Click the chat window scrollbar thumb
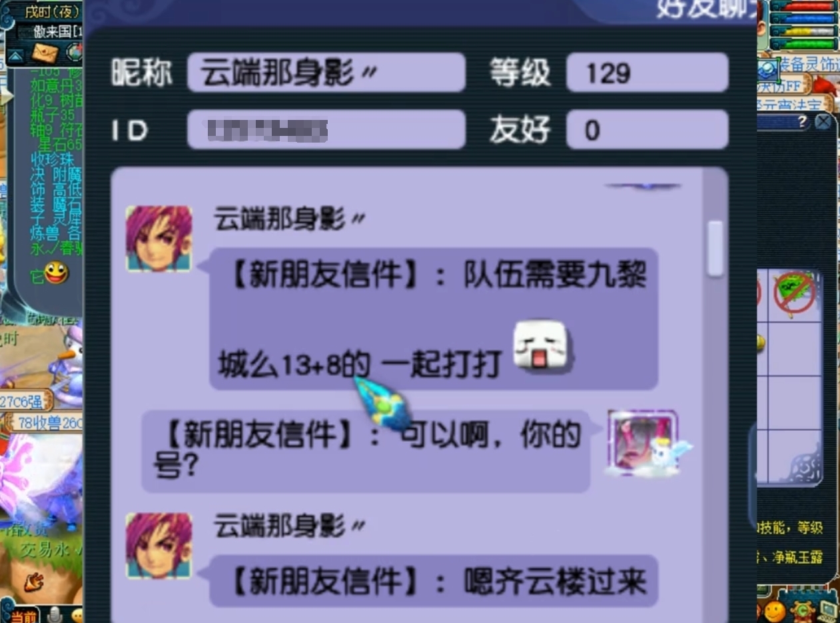840x623 pixels. (715, 248)
